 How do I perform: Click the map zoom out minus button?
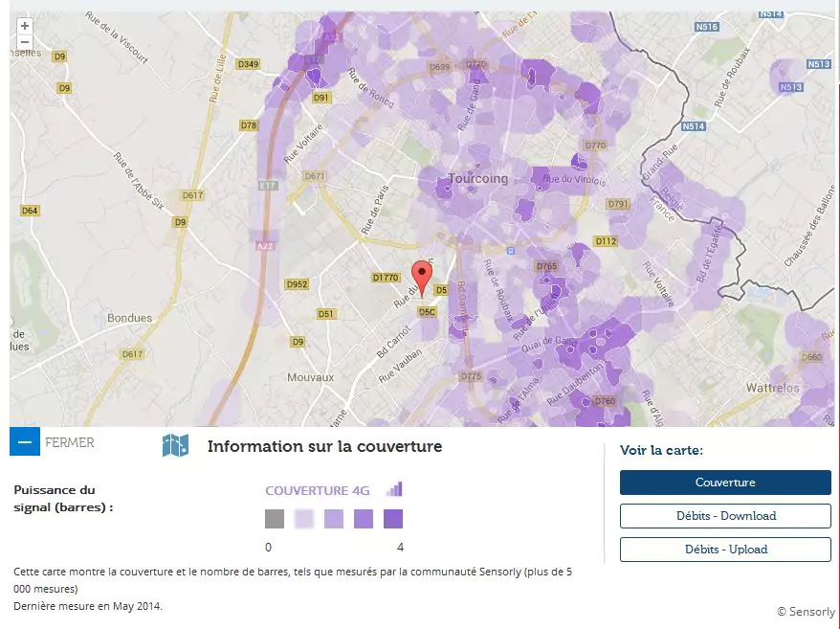point(25,42)
